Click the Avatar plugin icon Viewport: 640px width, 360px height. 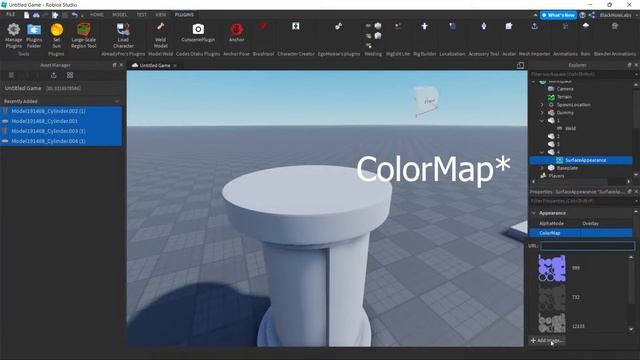509,26
